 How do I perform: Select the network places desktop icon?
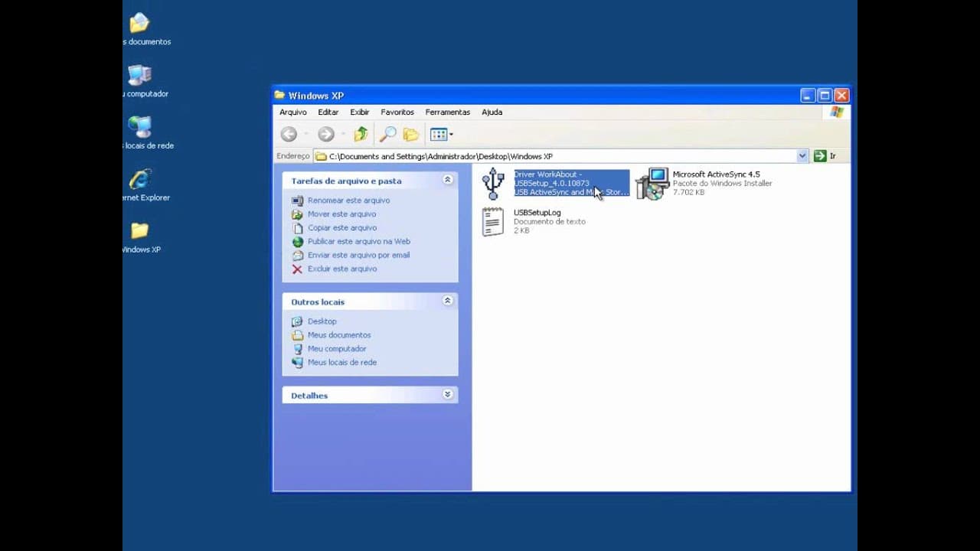pos(140,127)
